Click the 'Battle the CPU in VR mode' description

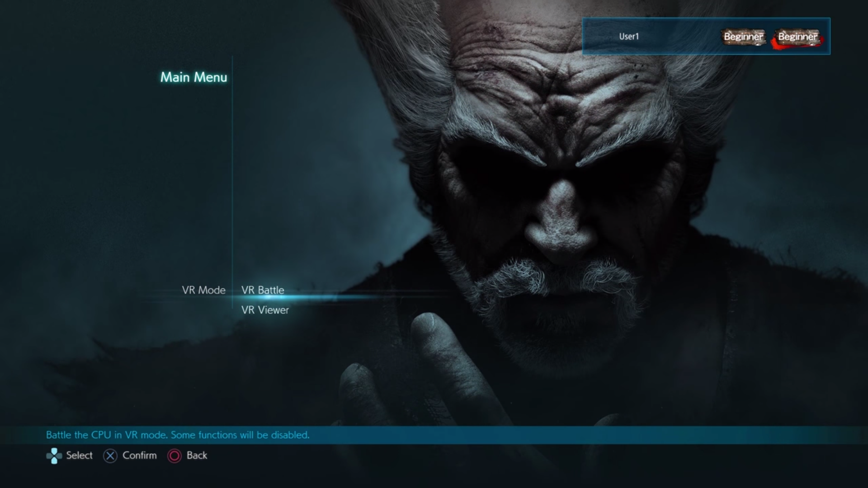178,435
